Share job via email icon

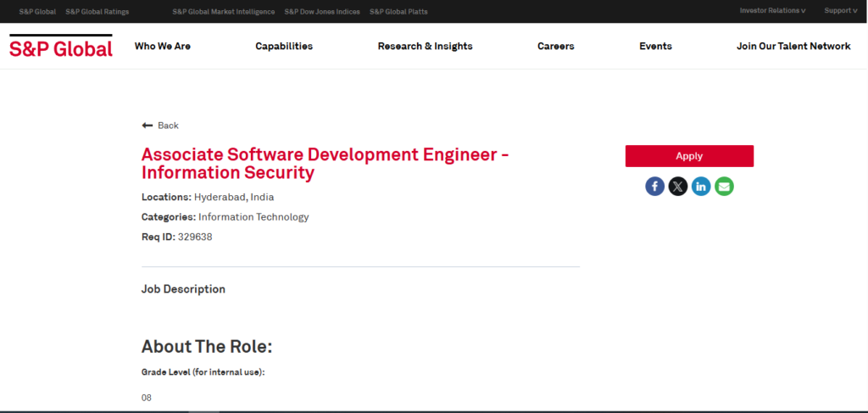tap(724, 186)
